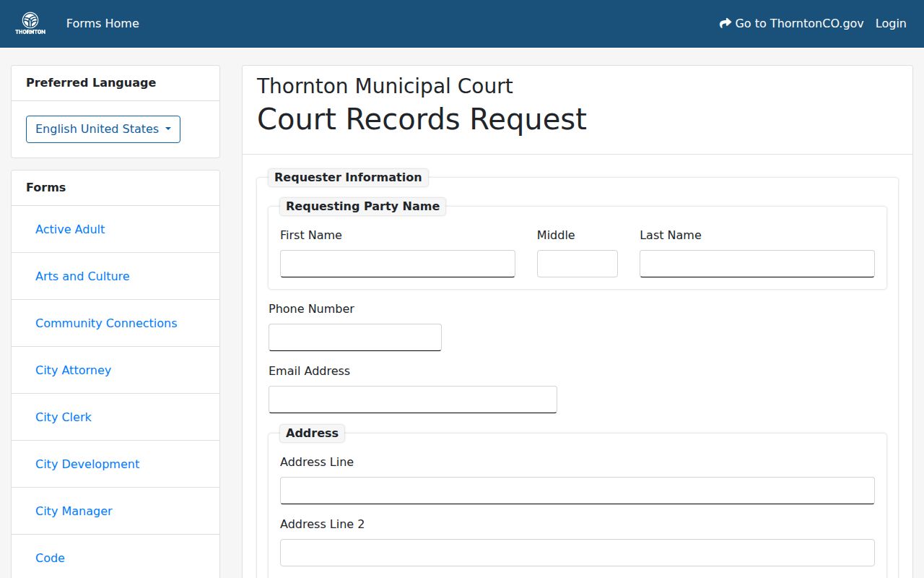Focus the Middle name input field
The height and width of the screenshot is (578, 924).
(x=577, y=264)
